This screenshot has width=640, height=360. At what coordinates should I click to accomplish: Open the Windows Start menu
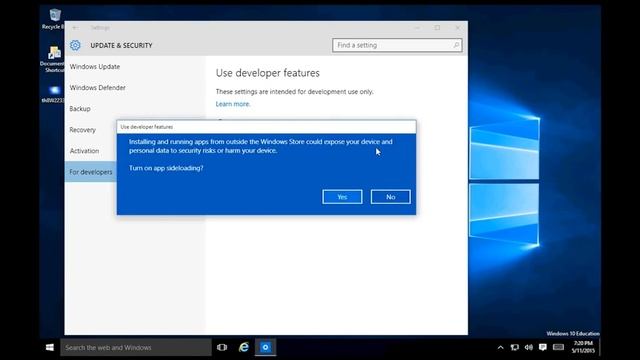[x=50, y=347]
